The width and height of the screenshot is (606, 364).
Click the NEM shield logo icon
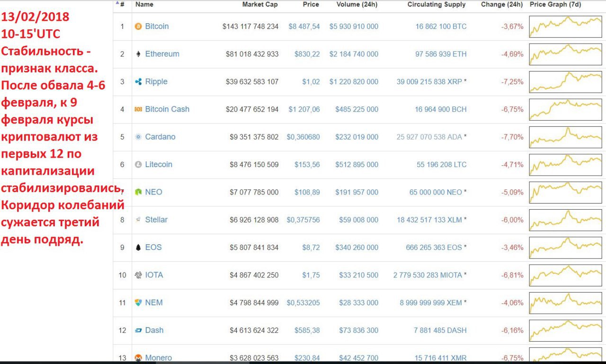[x=138, y=303]
